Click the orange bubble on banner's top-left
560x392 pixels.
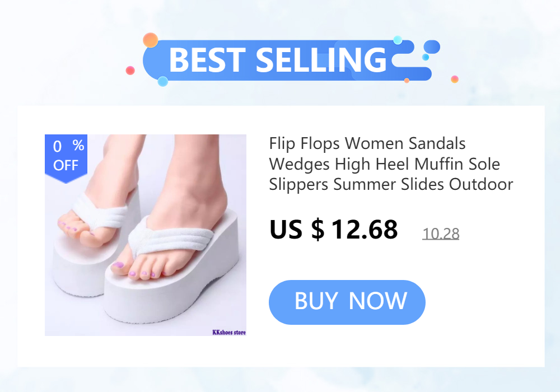coord(150,40)
